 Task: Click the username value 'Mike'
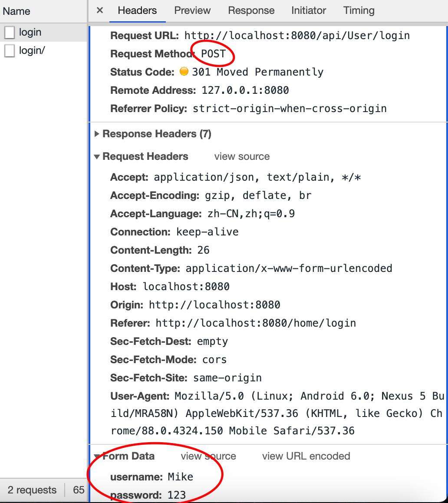pos(180,477)
